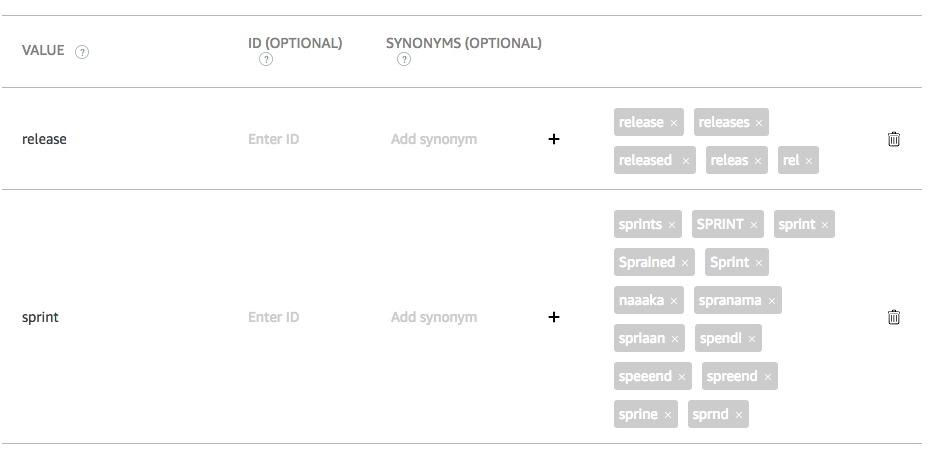Open help icon under ID (OPTIONAL)
Image resolution: width=940 pixels, height=463 pixels.
pos(266,59)
